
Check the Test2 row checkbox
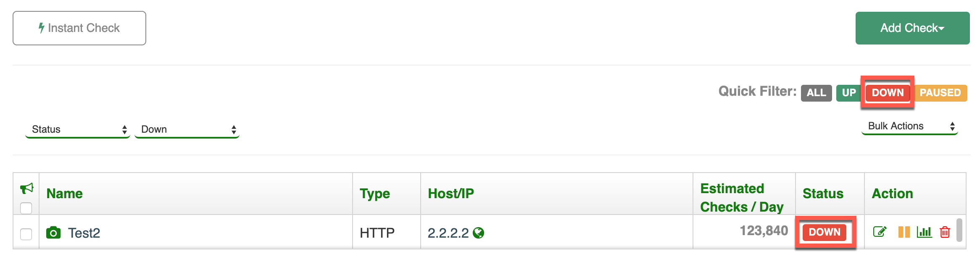pyautogui.click(x=26, y=234)
